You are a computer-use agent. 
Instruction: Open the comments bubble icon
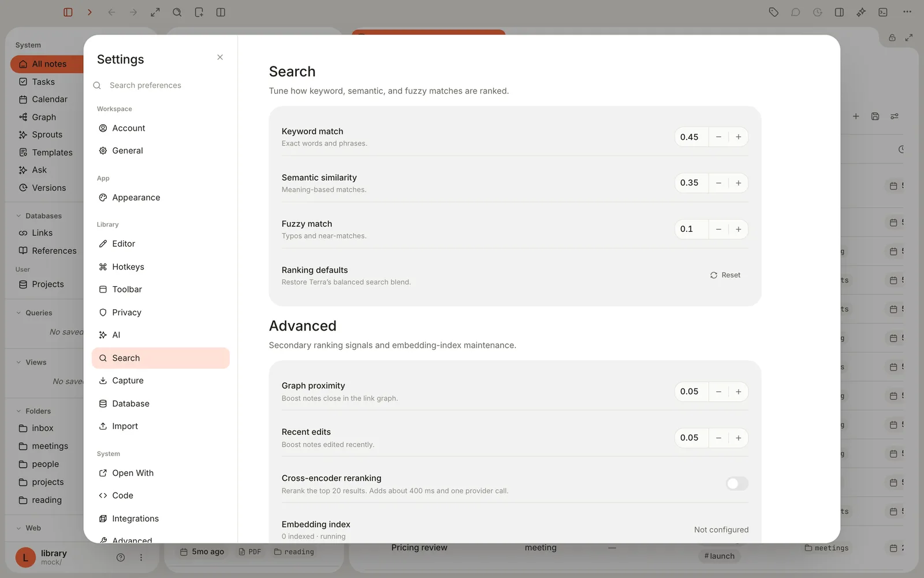click(x=796, y=12)
